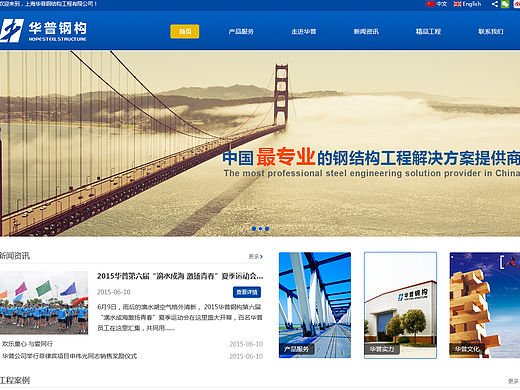Image resolution: width=520 pixels, height=390 pixels.
Task: Click 更多 link beside 工程案例 heading
Action: pos(513,381)
